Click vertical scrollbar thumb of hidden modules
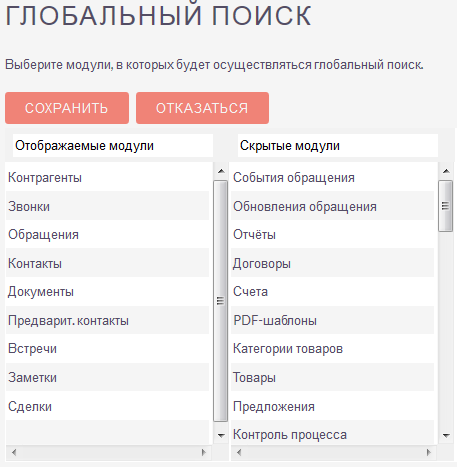The height and width of the screenshot is (467, 457). click(x=446, y=206)
